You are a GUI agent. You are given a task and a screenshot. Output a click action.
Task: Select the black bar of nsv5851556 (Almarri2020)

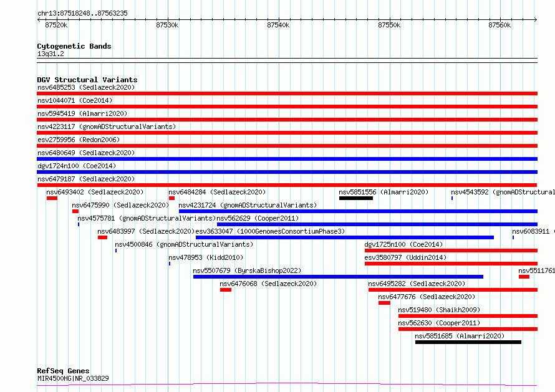(356, 198)
